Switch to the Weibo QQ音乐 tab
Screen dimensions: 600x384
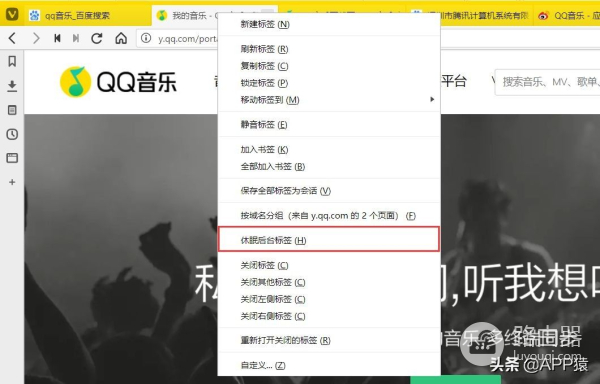pyautogui.click(x=568, y=16)
